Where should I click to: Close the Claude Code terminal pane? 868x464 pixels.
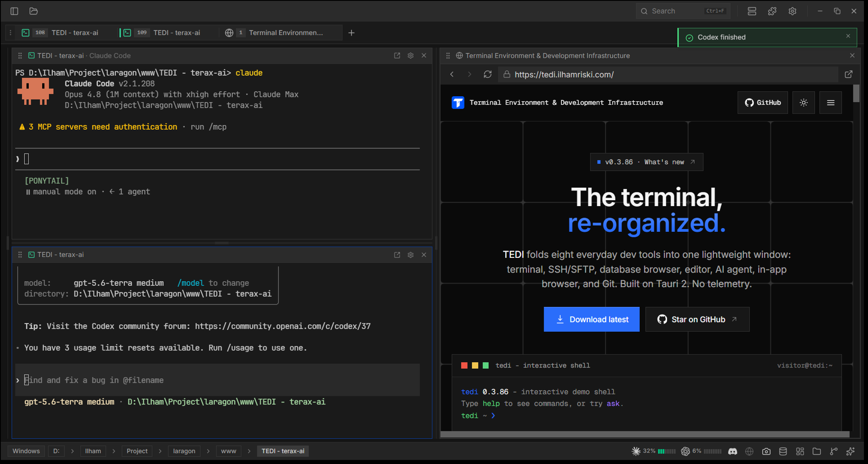coord(424,55)
